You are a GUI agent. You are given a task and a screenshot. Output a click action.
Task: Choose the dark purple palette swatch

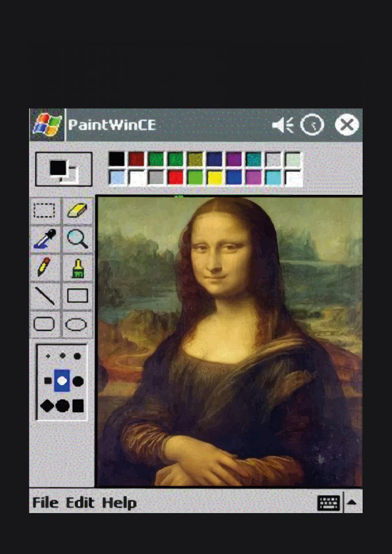click(234, 159)
